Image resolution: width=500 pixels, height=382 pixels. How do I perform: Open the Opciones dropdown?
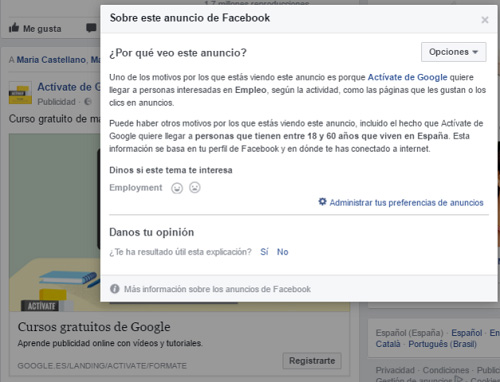click(x=454, y=52)
